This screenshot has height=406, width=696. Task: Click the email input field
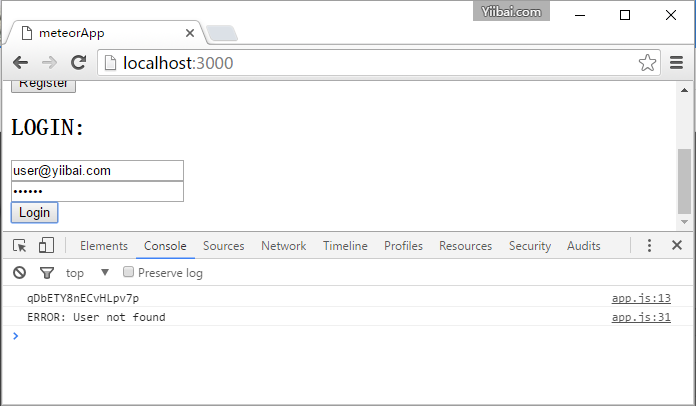(97, 171)
